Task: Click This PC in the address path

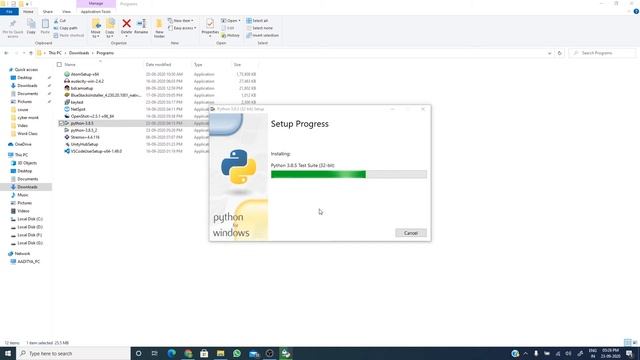Action: tap(55, 53)
